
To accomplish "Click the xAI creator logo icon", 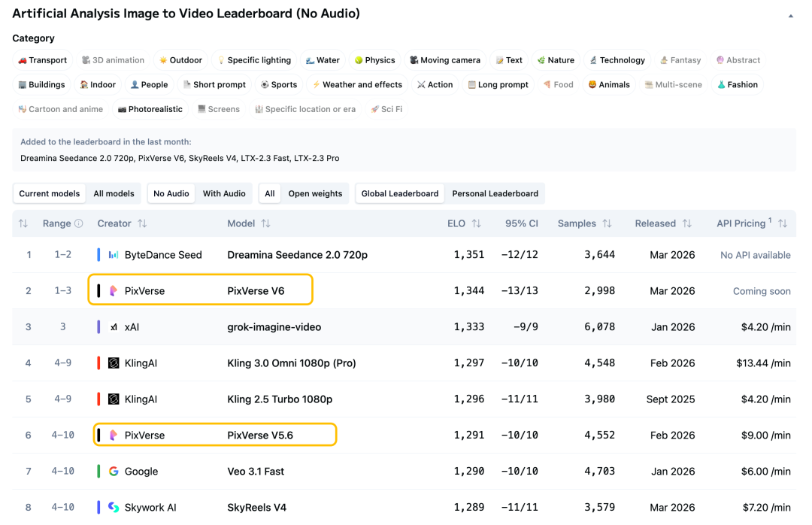I will click(114, 327).
